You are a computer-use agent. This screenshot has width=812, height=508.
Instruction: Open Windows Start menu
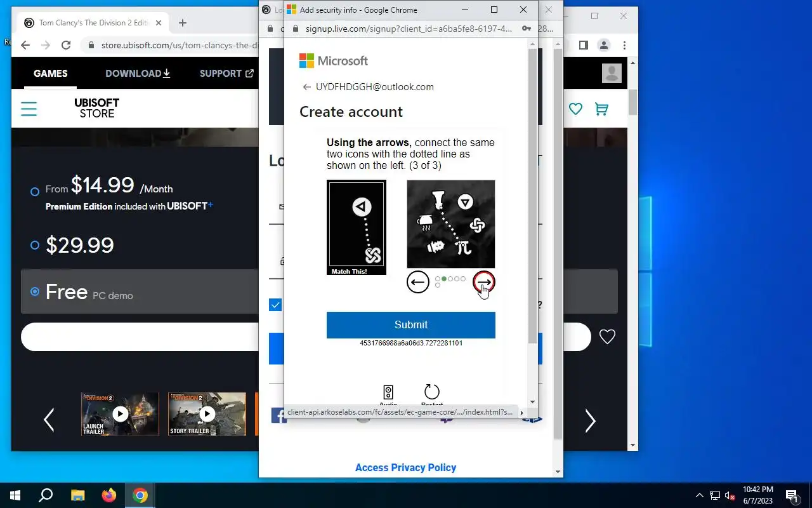15,495
